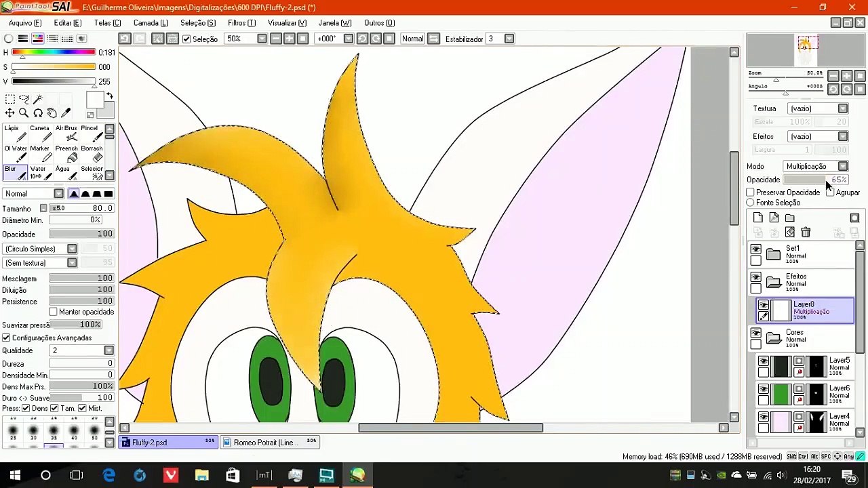Image resolution: width=868 pixels, height=488 pixels.
Task: Open the Arquivo menu
Action: (x=25, y=22)
